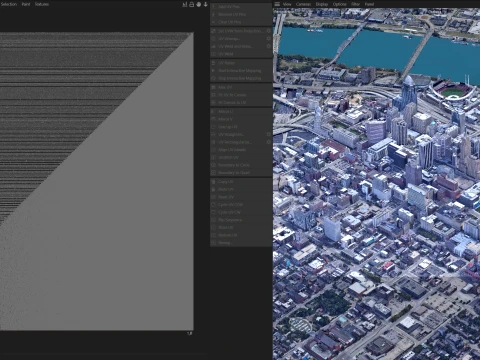The width and height of the screenshot is (480, 360).
Task: Open the UV Rectangularize options gear
Action: tap(269, 142)
